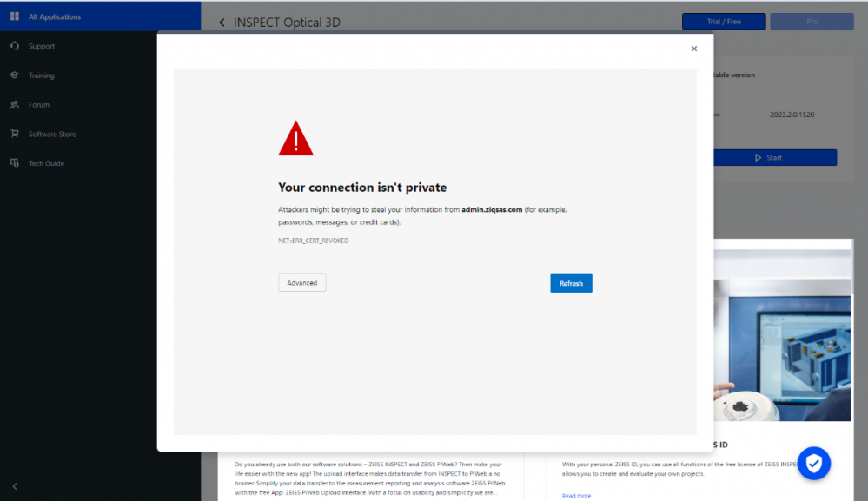The width and height of the screenshot is (868, 501).
Task: Close the dialog with the X button
Action: click(694, 49)
